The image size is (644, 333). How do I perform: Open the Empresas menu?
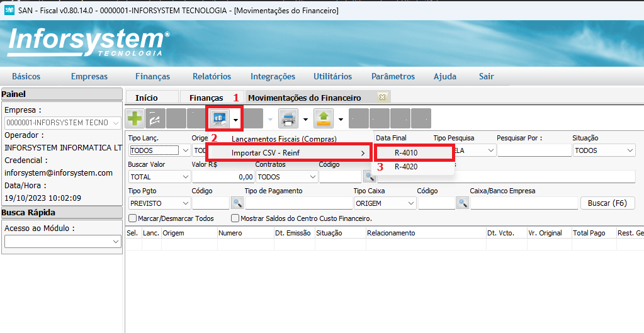tap(89, 76)
